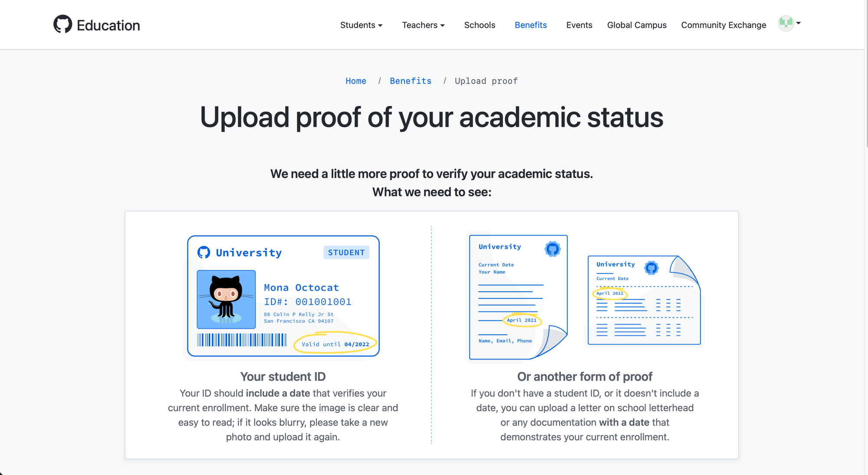Navigate to Home breadcrumb link
This screenshot has width=868, height=475.
coord(356,81)
